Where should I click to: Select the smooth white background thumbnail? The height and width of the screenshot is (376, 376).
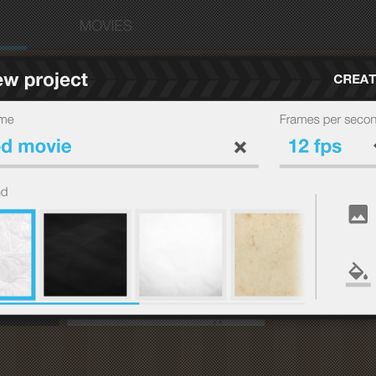tap(181, 255)
